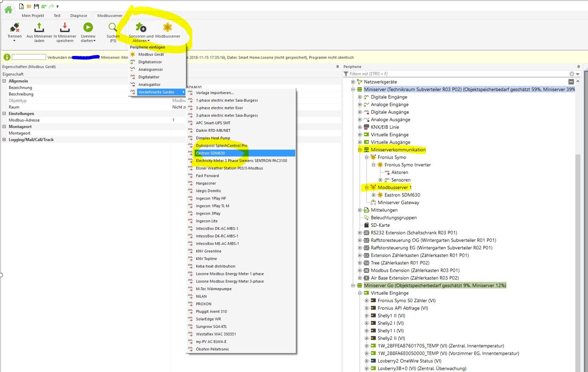The width and height of the screenshot is (588, 372).
Task: Select Miniserver Gateway tree item
Action: [x=398, y=202]
